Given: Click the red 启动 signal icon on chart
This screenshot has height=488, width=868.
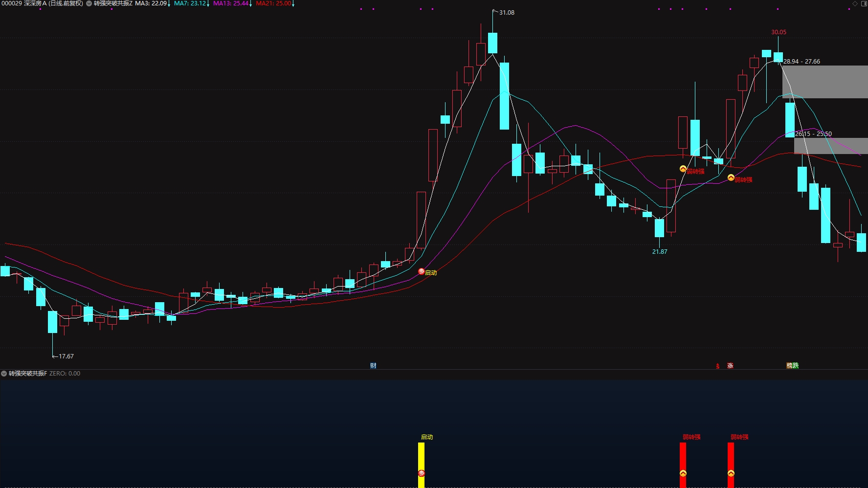Looking at the screenshot, I should pyautogui.click(x=422, y=271).
